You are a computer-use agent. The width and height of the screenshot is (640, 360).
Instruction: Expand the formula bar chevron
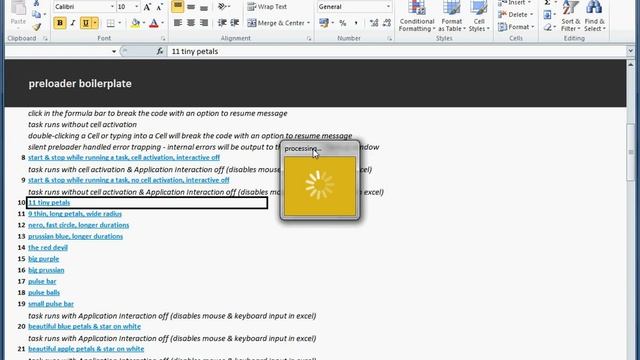[x=630, y=51]
